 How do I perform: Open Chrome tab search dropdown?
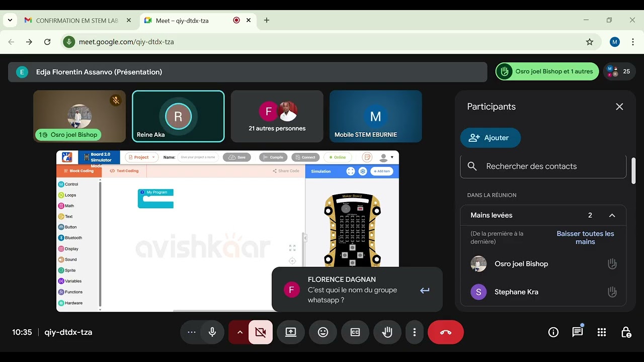[10, 21]
